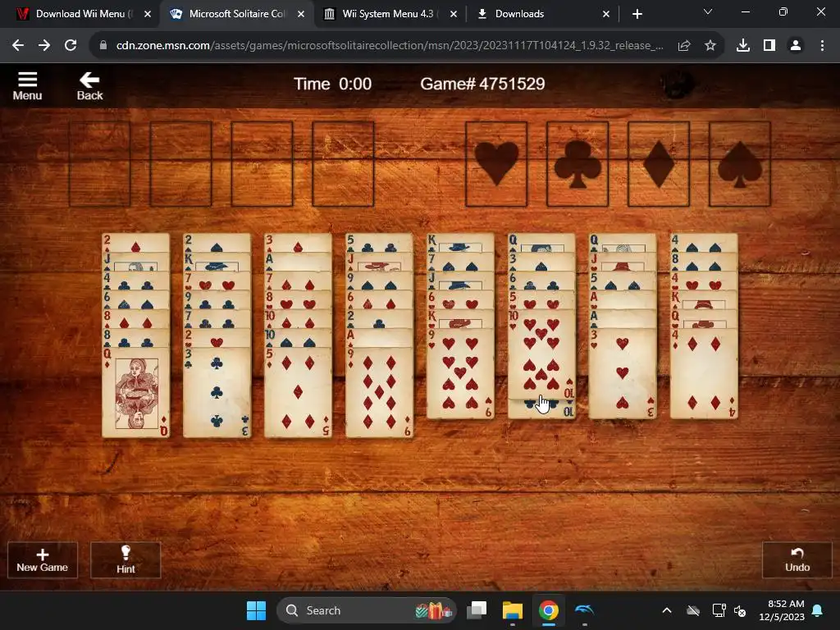This screenshot has height=630, width=840.
Task: Select the Microsoft Solitaire Collection tab
Action: [x=237, y=14]
